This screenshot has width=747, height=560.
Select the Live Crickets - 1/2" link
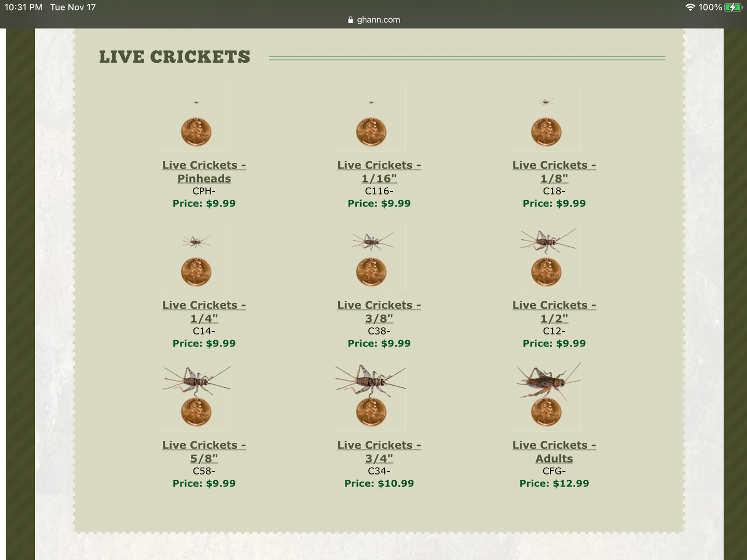pyautogui.click(x=554, y=312)
